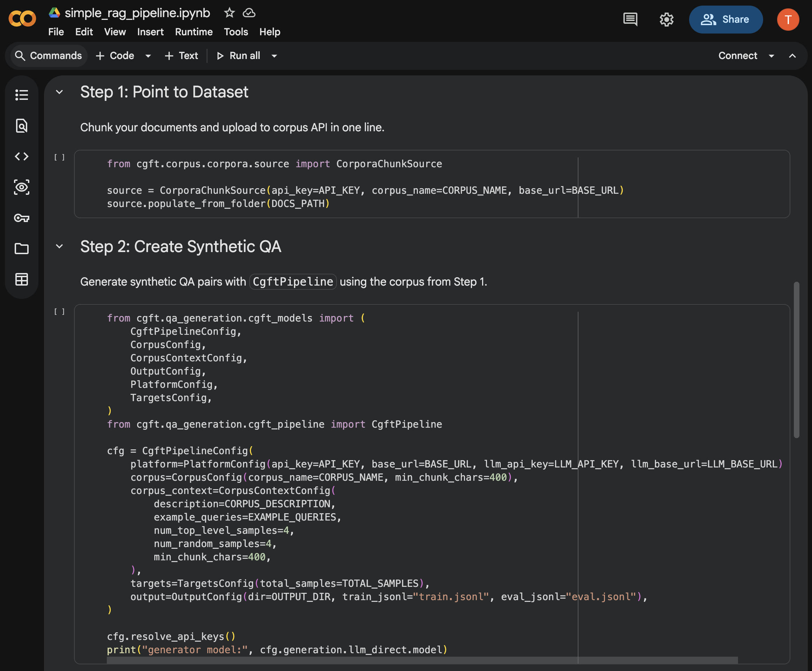The image size is (812, 671).
Task: Collapse the toolbar header with up chevron
Action: tap(792, 56)
